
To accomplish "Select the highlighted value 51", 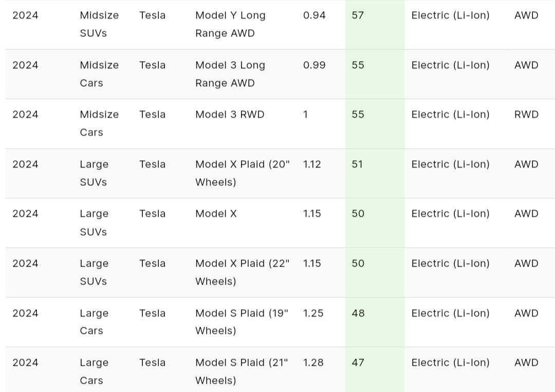I will [358, 164].
